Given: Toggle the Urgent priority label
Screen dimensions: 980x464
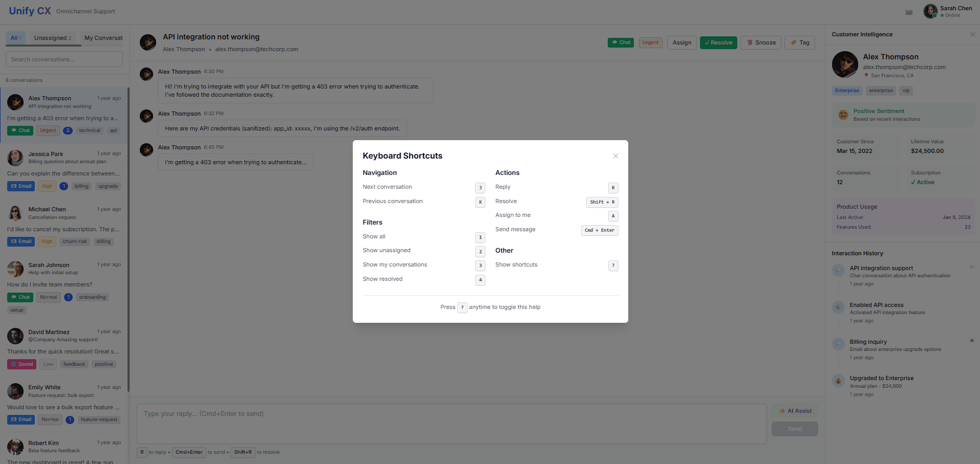Looking at the screenshot, I should click(650, 42).
